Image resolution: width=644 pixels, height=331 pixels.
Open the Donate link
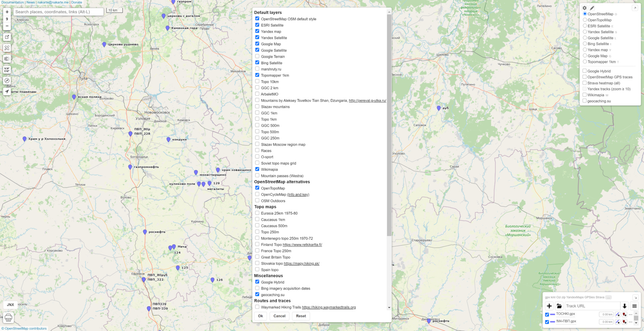(76, 2)
